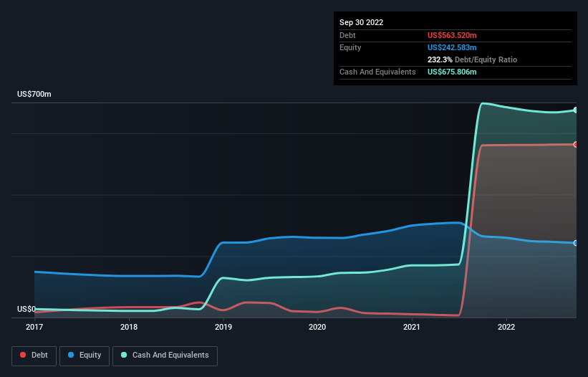
Task: Click the US$242.583m equity value
Action: click(x=452, y=47)
